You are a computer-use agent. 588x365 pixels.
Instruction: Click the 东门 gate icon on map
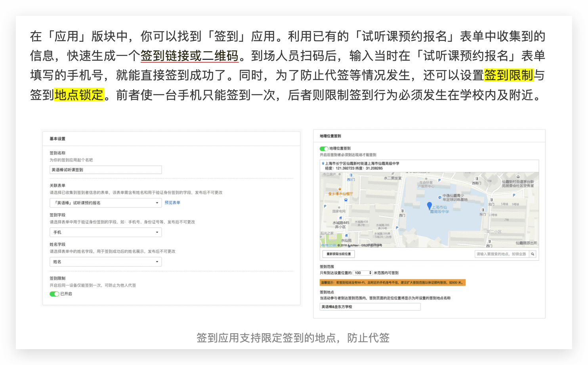pyautogui.click(x=483, y=209)
